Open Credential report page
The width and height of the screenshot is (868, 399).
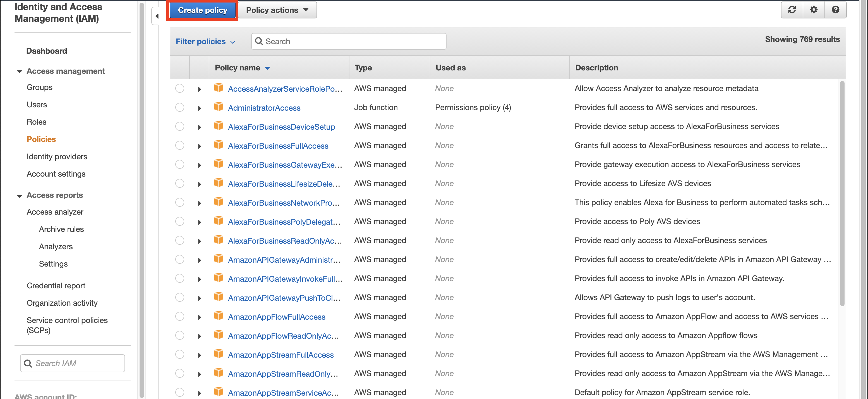[x=56, y=286]
